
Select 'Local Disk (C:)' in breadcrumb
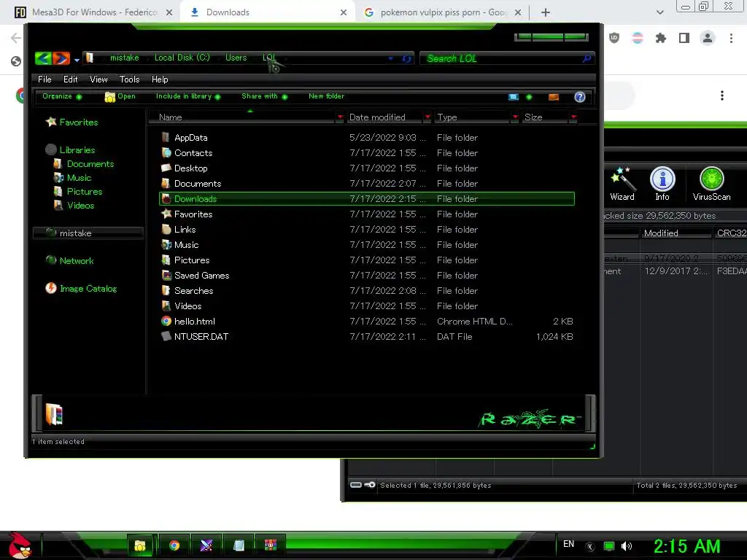click(182, 58)
